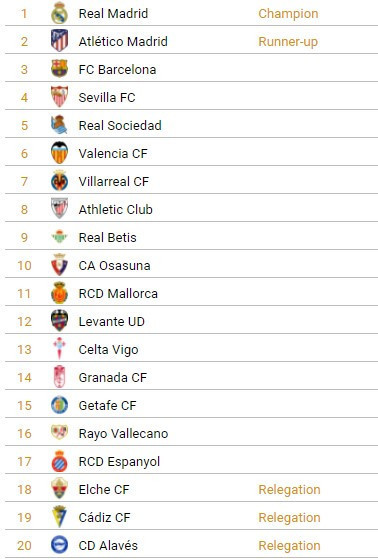Select the FC Barcelona badge

(x=59, y=69)
